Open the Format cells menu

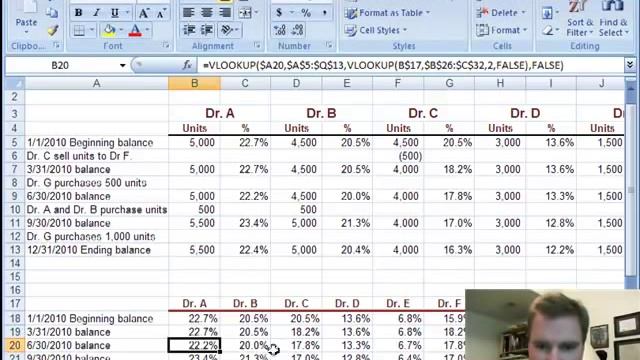(502, 30)
